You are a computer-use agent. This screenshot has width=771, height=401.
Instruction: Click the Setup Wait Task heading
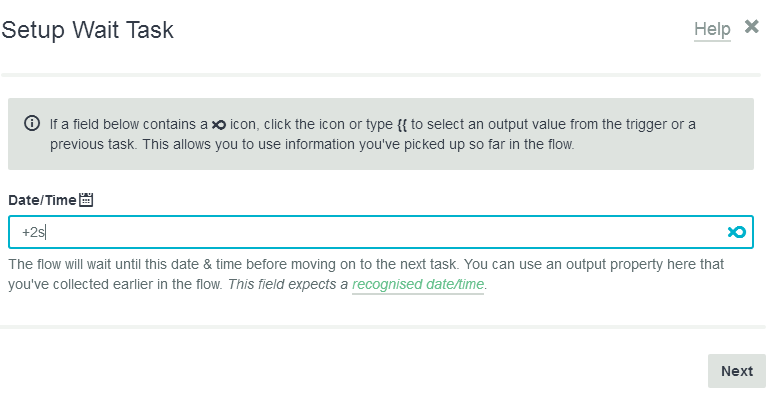pos(88,30)
